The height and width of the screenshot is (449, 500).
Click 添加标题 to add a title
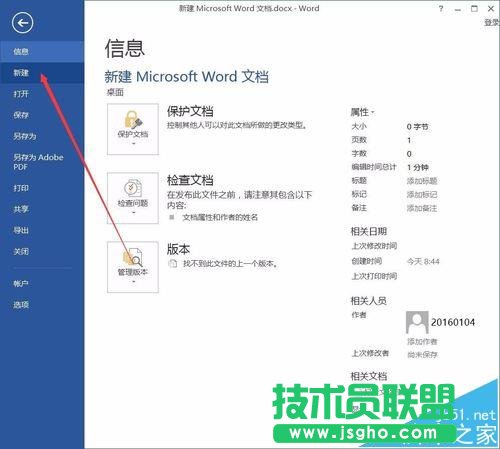click(x=422, y=181)
